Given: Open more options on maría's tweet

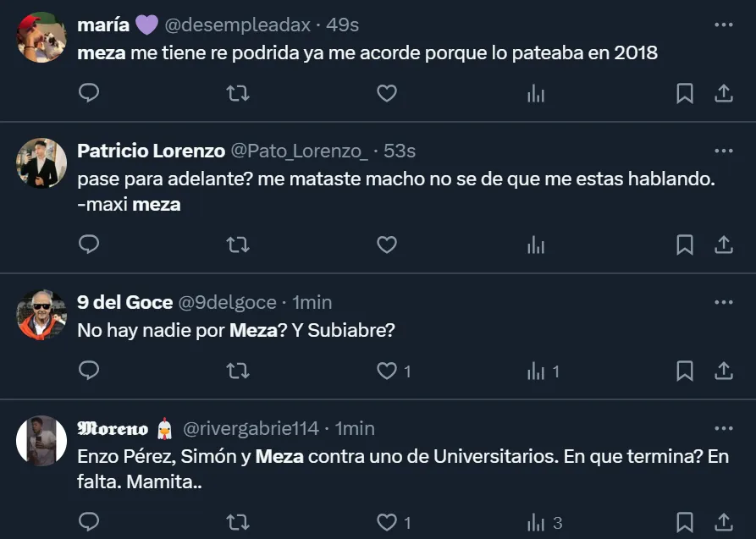Looking at the screenshot, I should (723, 25).
